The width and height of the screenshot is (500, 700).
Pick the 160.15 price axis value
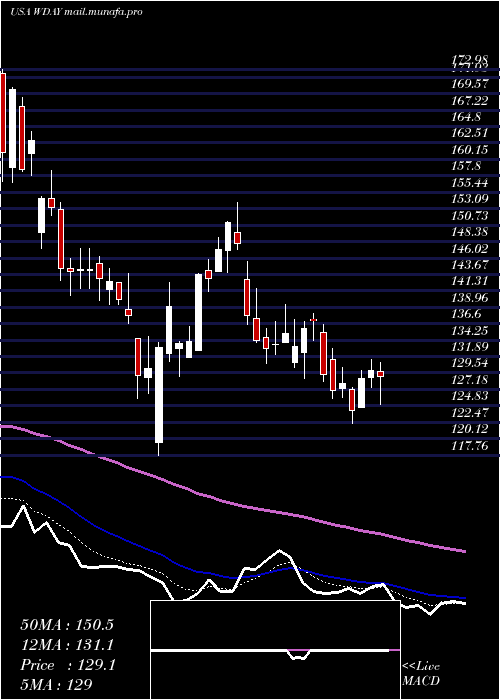click(x=470, y=150)
